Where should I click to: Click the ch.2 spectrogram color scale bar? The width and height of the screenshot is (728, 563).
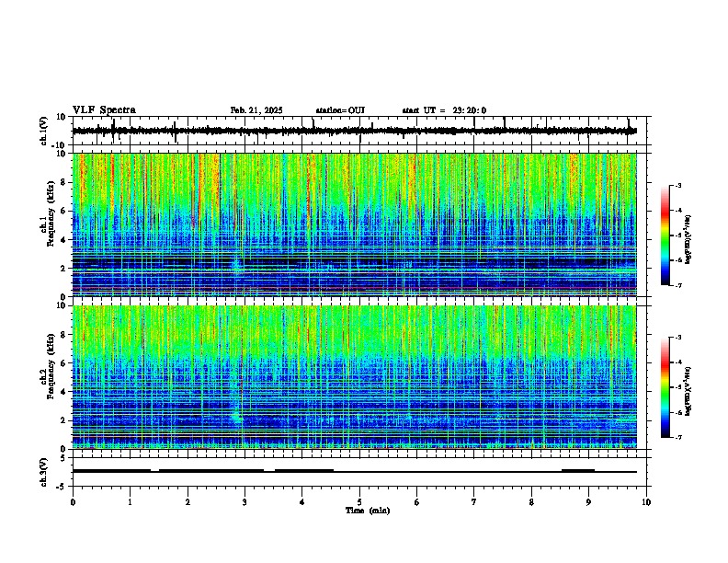point(665,387)
